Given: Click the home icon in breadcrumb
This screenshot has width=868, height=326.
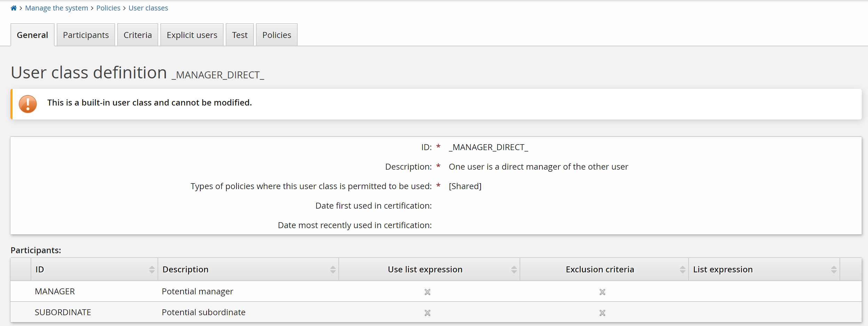Looking at the screenshot, I should [14, 8].
